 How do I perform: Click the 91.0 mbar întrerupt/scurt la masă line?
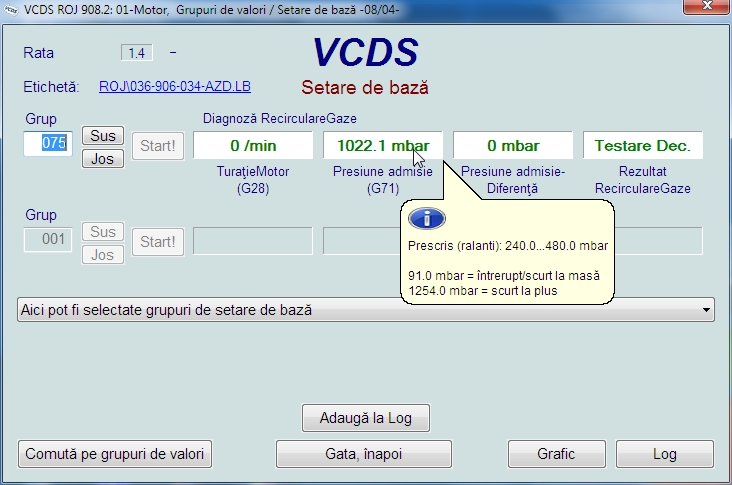(x=504, y=275)
